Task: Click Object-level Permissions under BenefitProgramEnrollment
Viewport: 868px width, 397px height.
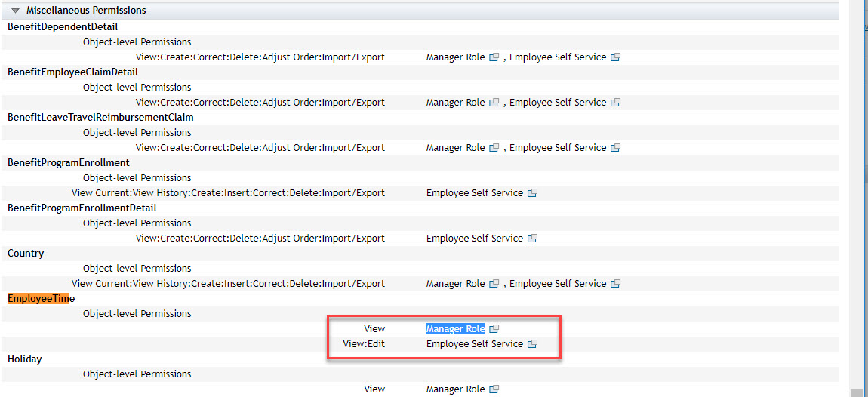Action: coord(137,177)
